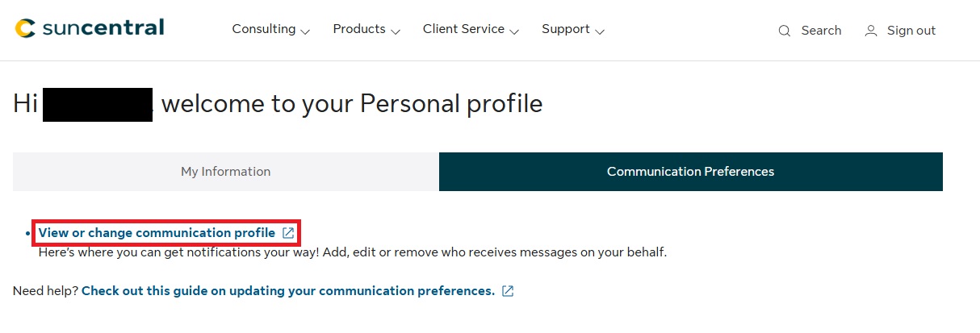Click the Search text in header
The height and width of the screenshot is (333, 980).
coord(821,31)
